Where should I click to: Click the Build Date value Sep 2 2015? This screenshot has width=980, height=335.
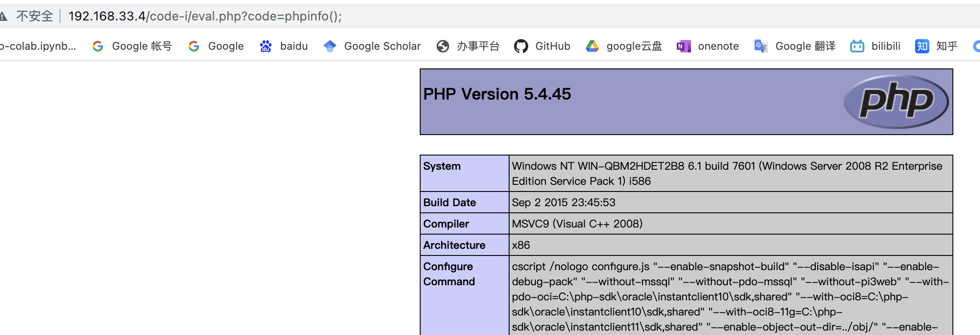(563, 203)
